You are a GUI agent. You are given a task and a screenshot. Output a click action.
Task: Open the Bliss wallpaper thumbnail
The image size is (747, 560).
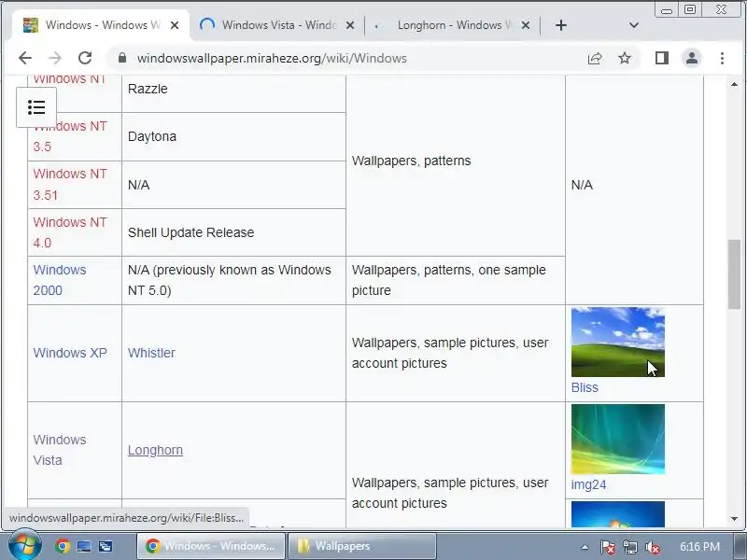tap(618, 342)
